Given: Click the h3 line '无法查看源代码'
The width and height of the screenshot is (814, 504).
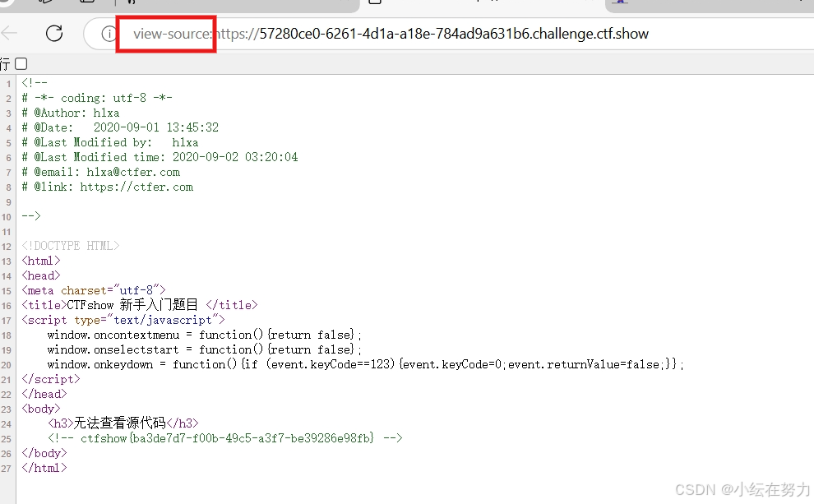Looking at the screenshot, I should point(123,423).
